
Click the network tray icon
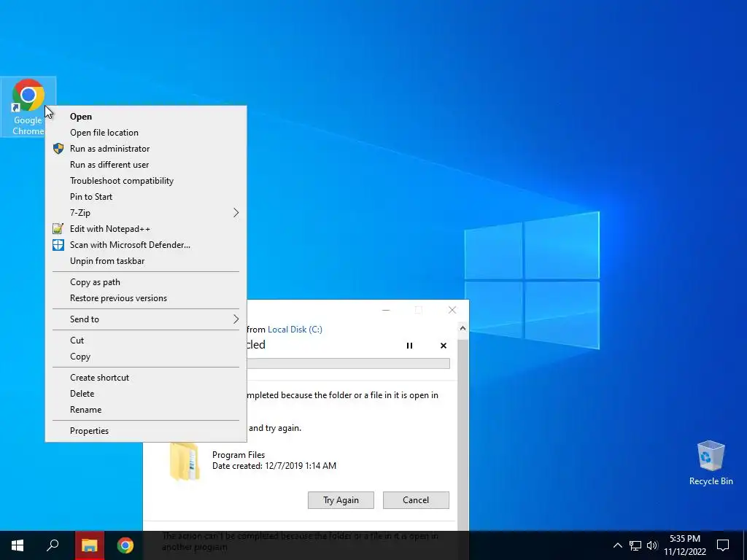coord(635,545)
